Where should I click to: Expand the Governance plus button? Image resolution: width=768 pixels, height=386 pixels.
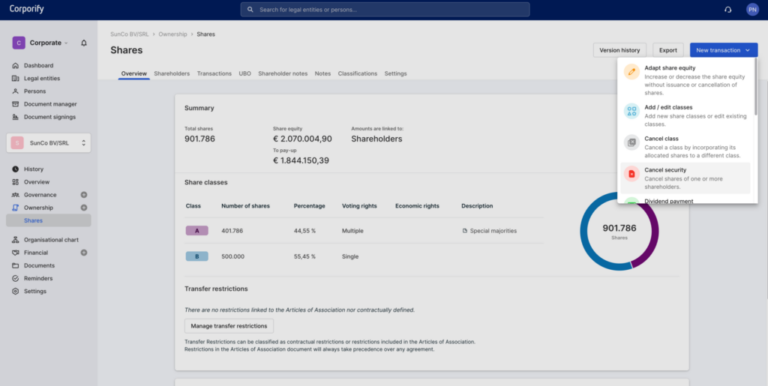[84, 194]
